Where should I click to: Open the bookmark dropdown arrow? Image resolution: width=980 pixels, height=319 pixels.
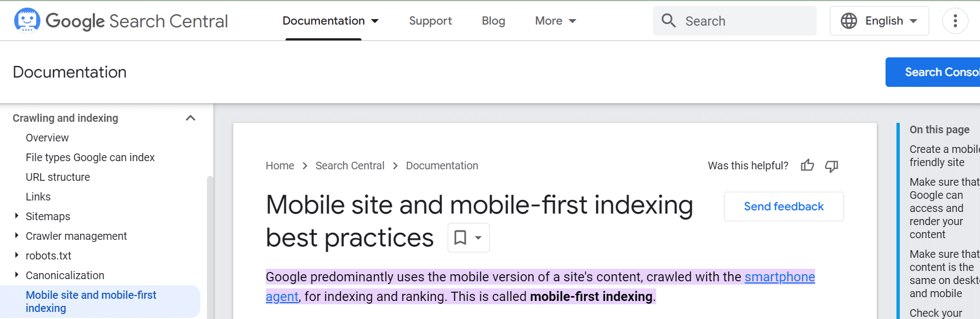pyautogui.click(x=478, y=238)
